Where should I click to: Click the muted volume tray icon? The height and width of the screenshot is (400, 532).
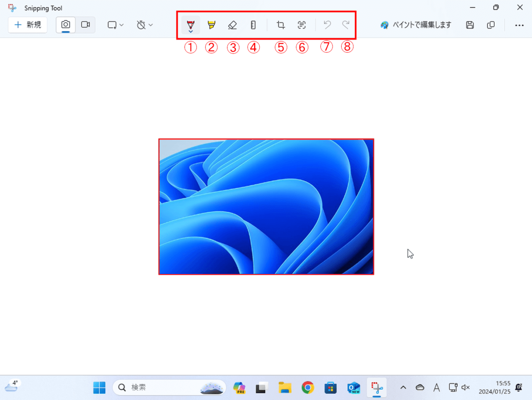(465, 388)
